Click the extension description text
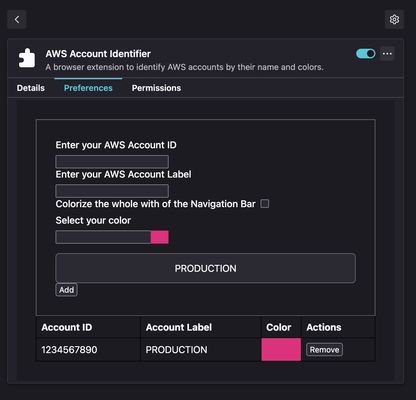This screenshot has width=416, height=400. 184,67
